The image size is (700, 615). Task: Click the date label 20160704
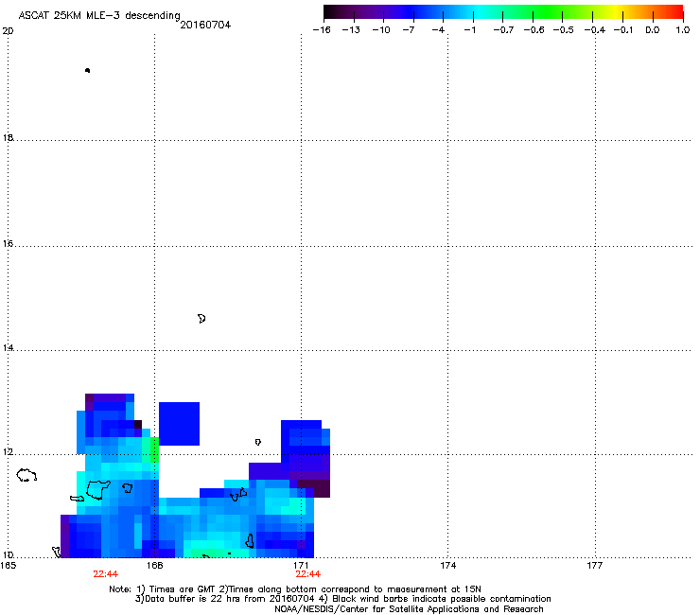pyautogui.click(x=205, y=25)
